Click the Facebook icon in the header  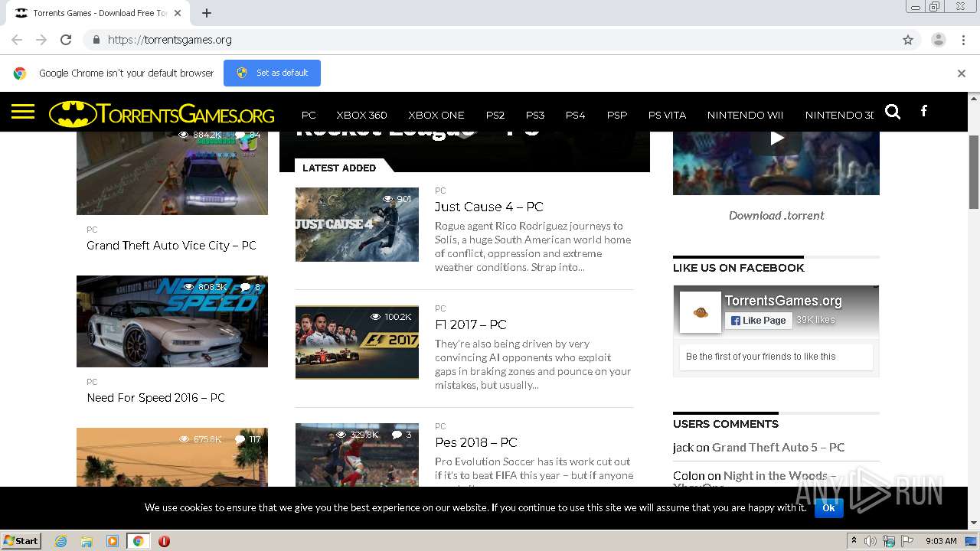[924, 111]
